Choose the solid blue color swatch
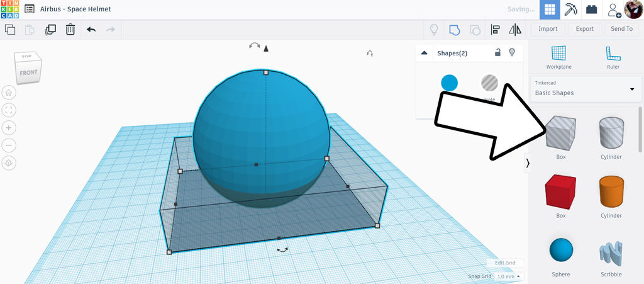Viewport: 644px width, 284px height. pyautogui.click(x=449, y=82)
